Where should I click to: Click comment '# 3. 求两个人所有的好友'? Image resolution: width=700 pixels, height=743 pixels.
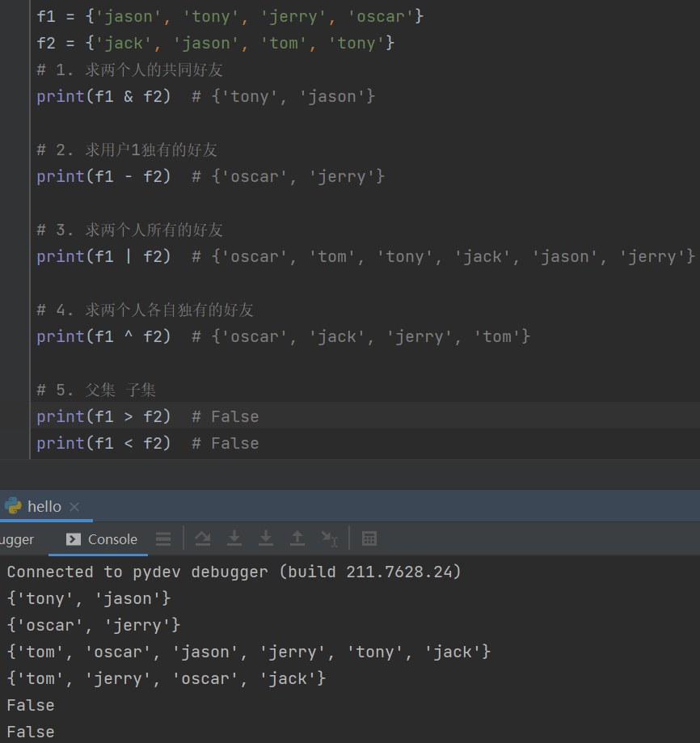(130, 230)
